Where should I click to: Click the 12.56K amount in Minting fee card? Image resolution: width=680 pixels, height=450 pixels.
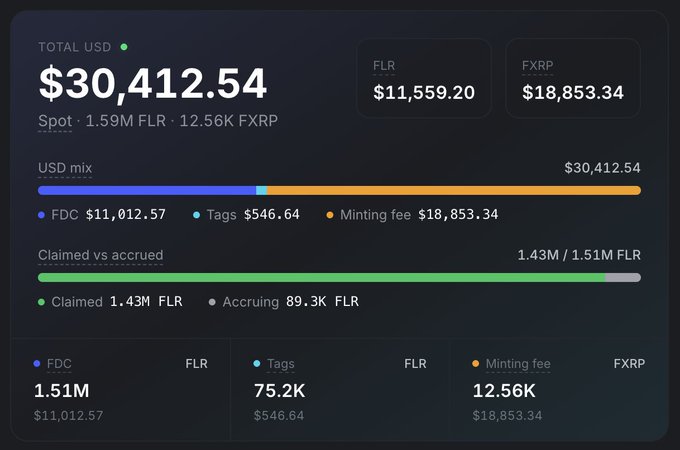[x=504, y=391]
